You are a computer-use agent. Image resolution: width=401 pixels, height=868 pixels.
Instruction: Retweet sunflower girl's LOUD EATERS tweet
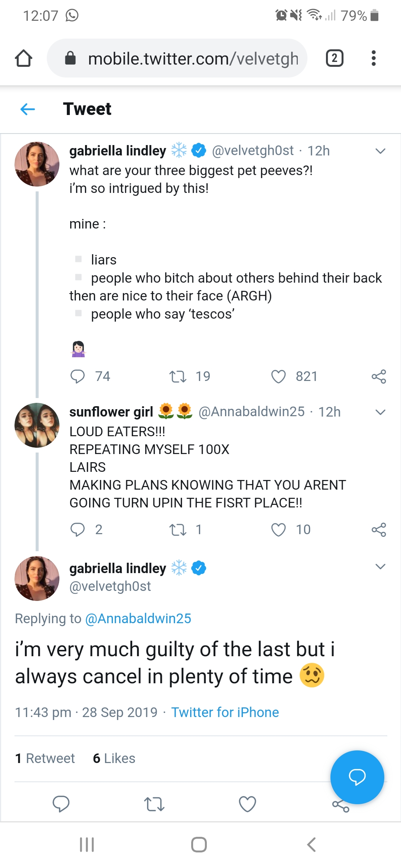(178, 530)
